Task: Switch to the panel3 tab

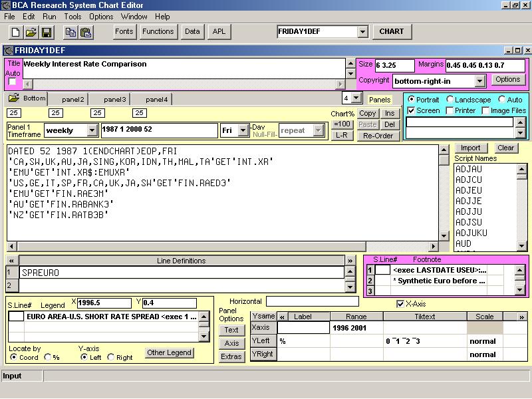Action: click(x=115, y=99)
